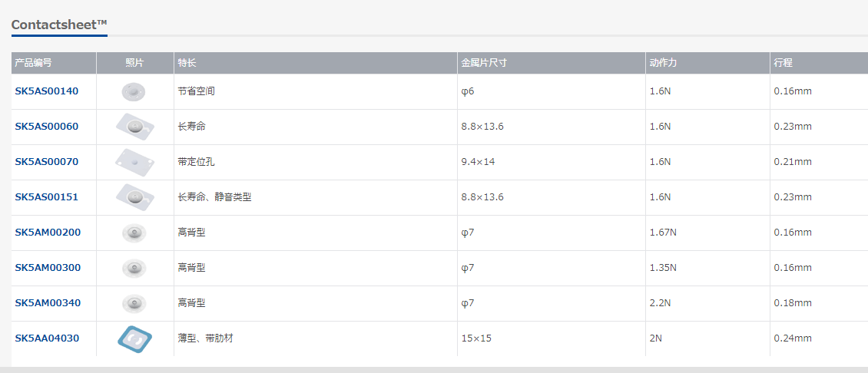
Task: Click the SK5AS00140 round contact sheet photo
Action: (134, 91)
